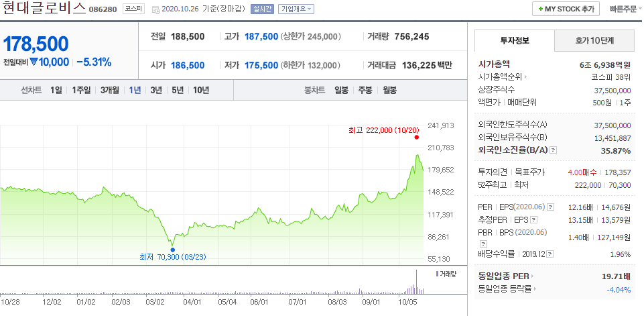
Task: Show the 일봉 daily candle chart
Action: click(x=341, y=90)
